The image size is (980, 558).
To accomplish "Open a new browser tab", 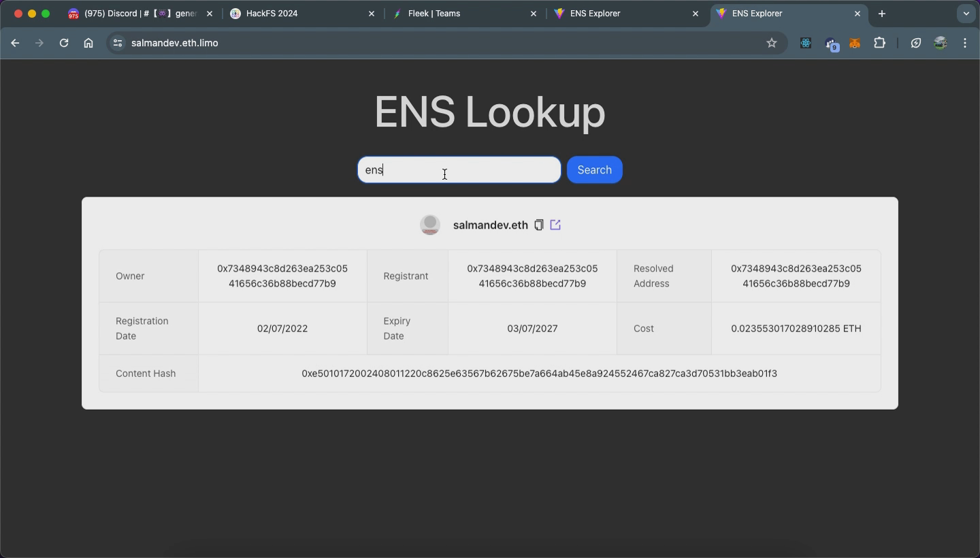I will [882, 14].
